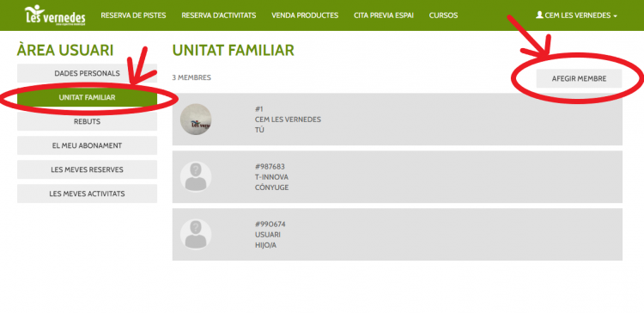This screenshot has width=644, height=313.
Task: Go to Reserva d'Activitats
Action: tap(218, 15)
